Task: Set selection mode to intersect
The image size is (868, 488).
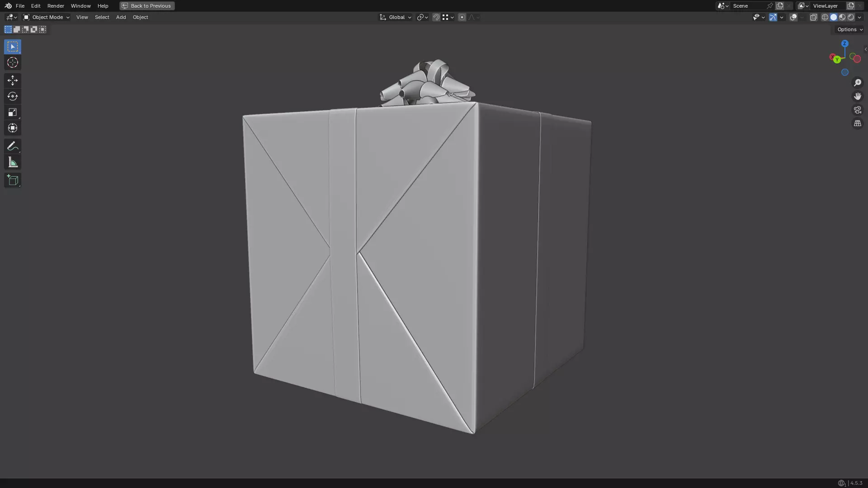Action: (x=42, y=29)
